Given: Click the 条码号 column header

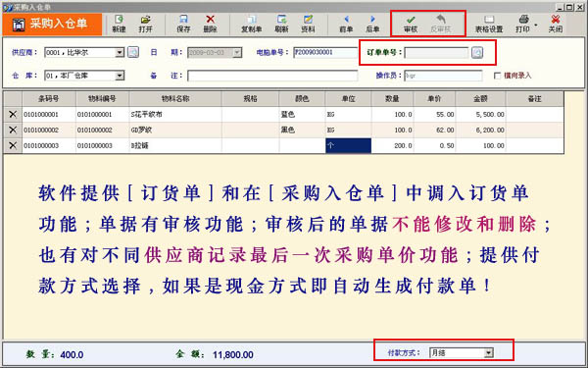Looking at the screenshot, I should (x=49, y=99).
